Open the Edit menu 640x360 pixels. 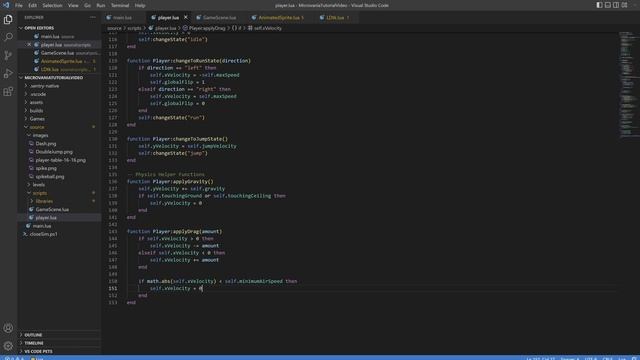coord(33,5)
